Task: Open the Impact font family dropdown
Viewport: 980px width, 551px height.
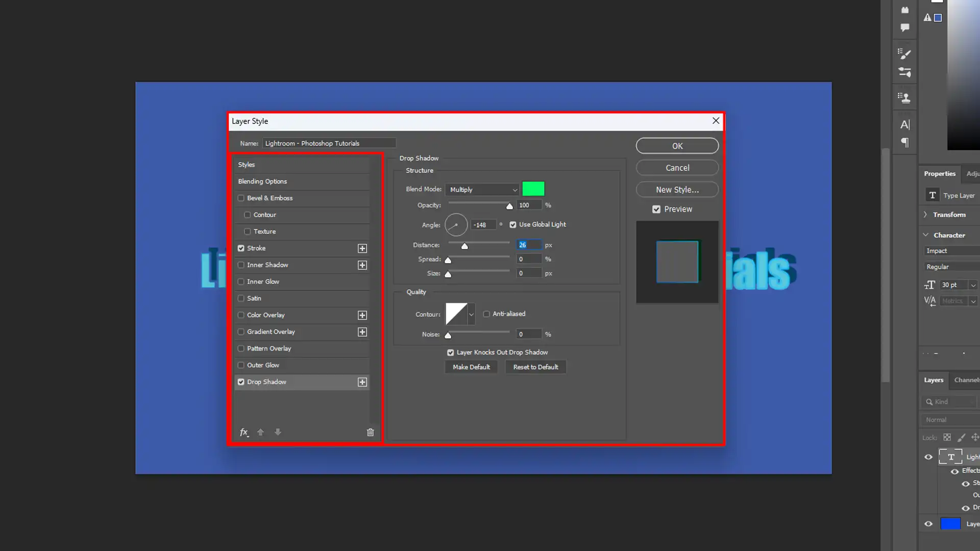Action: 952,251
